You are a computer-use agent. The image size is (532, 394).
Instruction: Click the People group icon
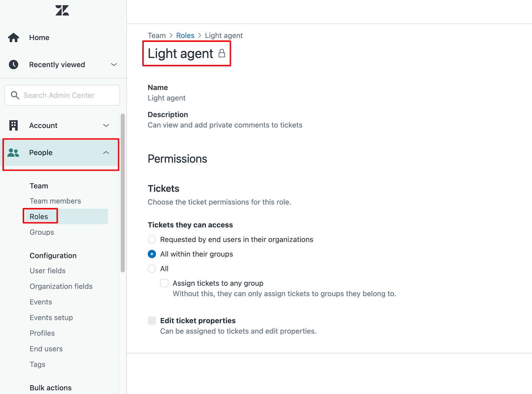pos(13,153)
